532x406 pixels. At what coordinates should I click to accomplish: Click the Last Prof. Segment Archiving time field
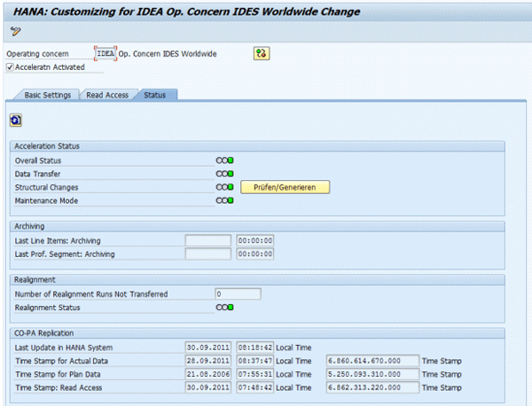click(x=255, y=254)
